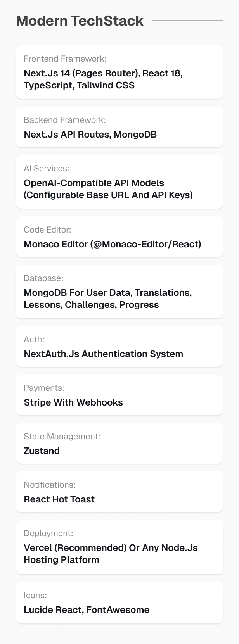Click the 'Modern TechStack' heading

coord(80,21)
